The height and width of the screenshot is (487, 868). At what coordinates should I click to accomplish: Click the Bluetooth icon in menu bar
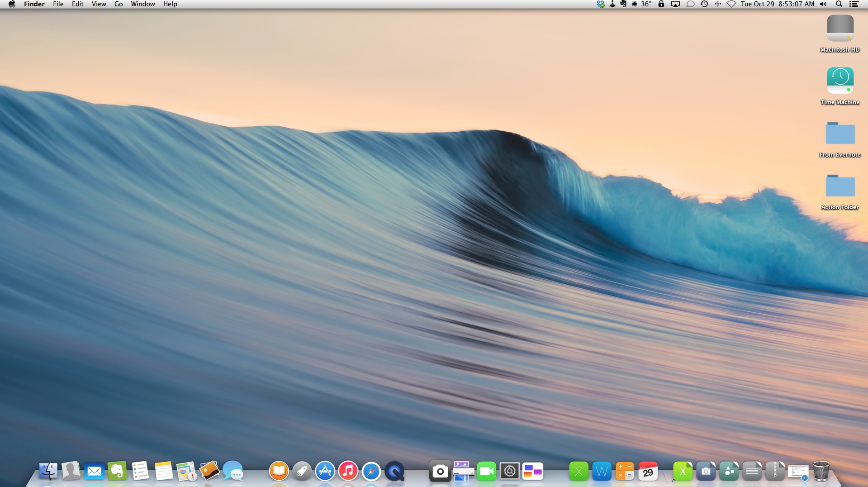(718, 4)
